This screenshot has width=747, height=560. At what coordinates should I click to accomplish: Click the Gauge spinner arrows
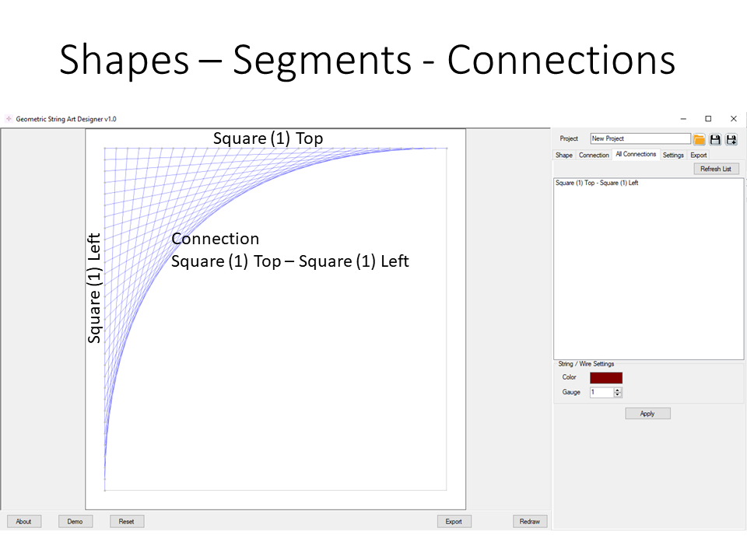618,392
